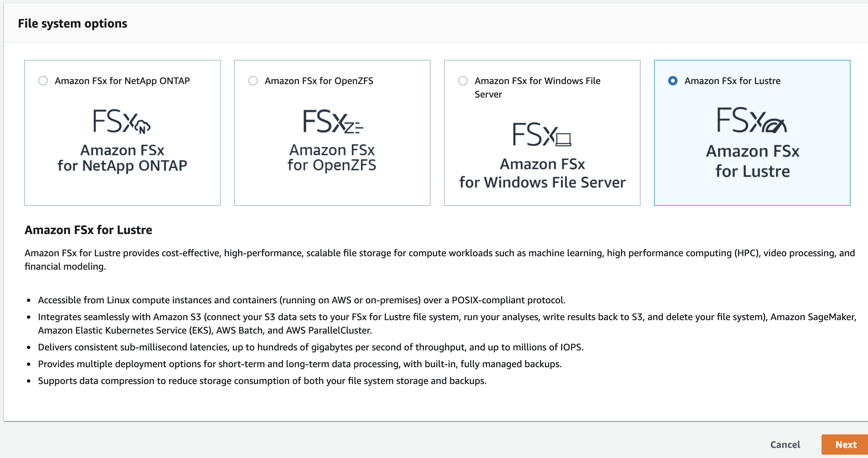
Task: Click the large 'for Windows File Server' caption
Action: (x=542, y=182)
